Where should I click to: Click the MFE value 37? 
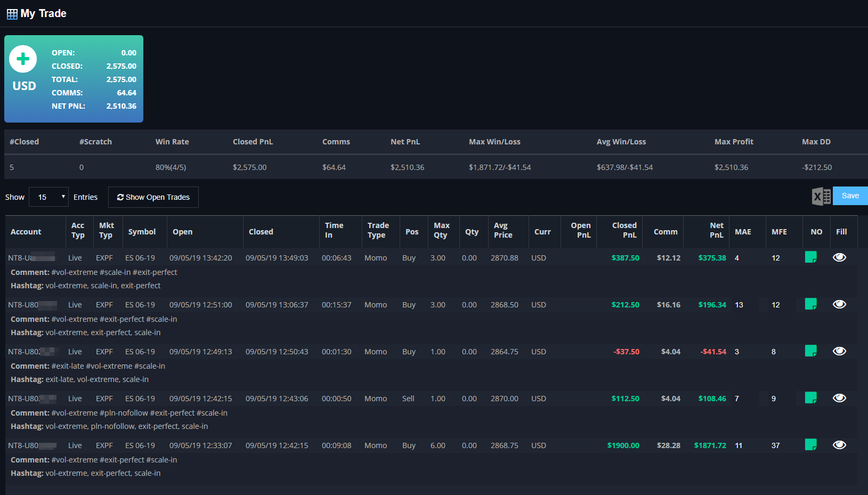coord(776,445)
